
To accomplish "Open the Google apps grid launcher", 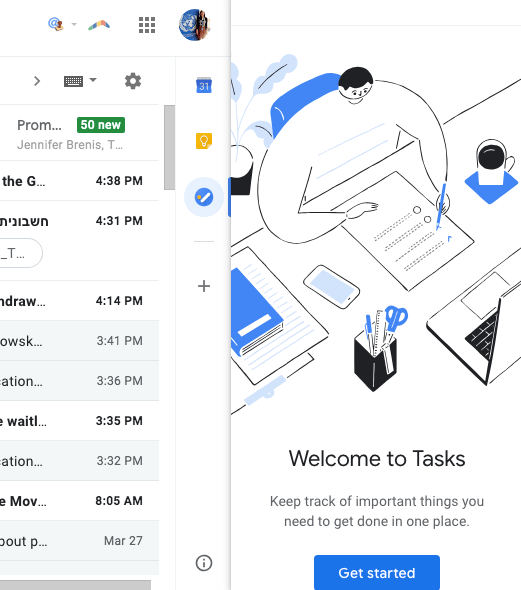I will tap(147, 25).
